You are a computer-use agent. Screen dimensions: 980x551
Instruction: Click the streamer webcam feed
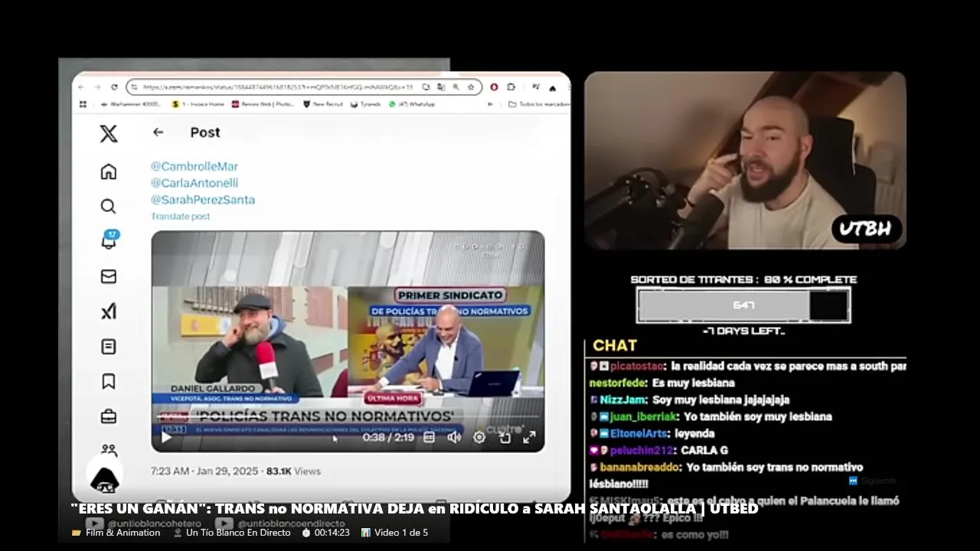pyautogui.click(x=745, y=161)
